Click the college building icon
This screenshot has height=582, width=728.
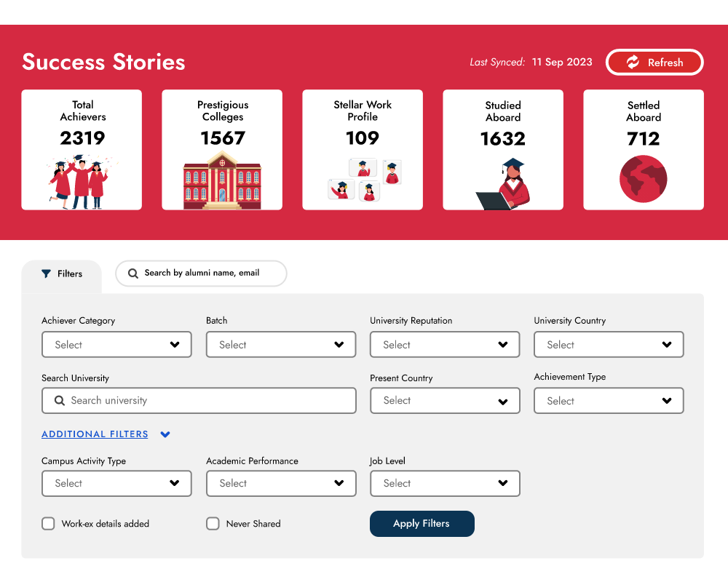(x=222, y=180)
